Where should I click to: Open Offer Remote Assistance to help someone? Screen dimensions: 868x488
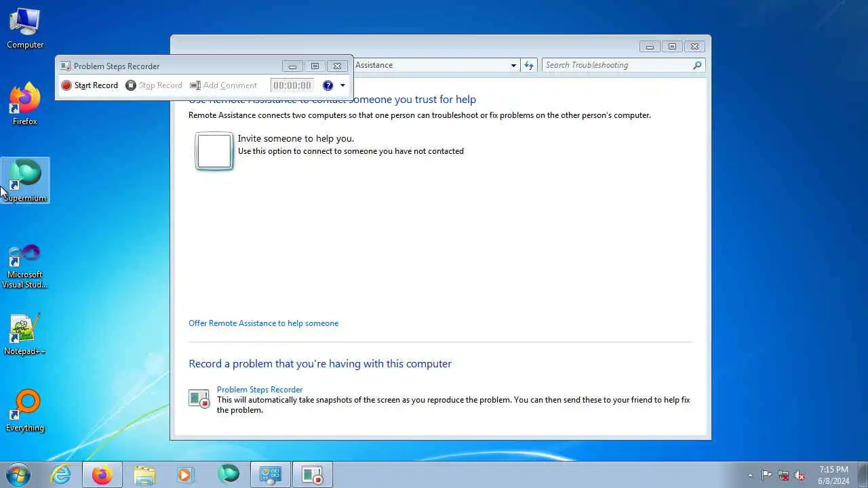tap(263, 323)
